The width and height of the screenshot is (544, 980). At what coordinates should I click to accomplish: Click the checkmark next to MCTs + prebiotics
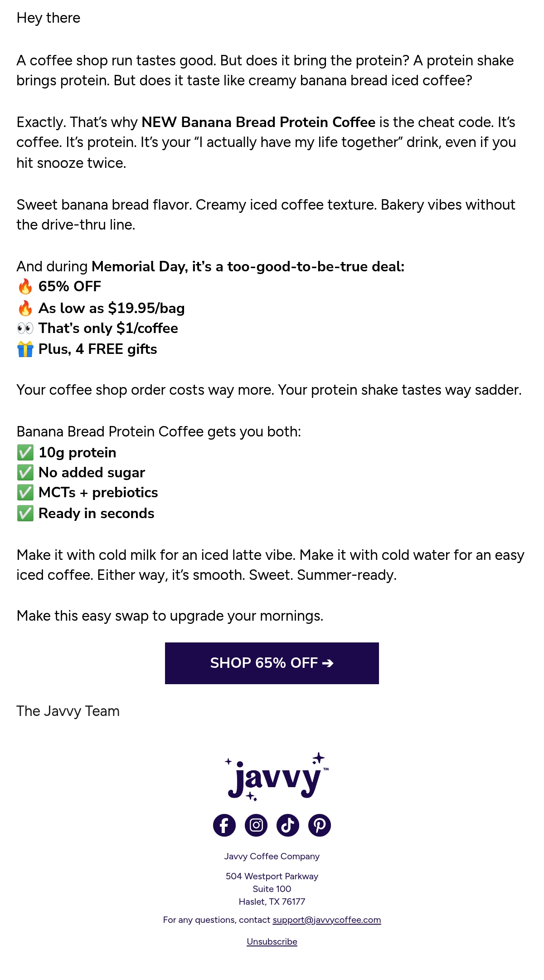click(25, 492)
